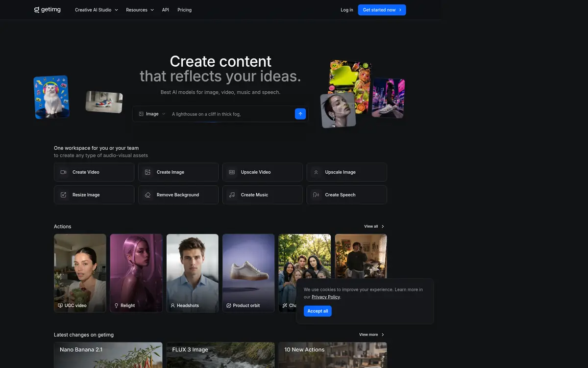This screenshot has height=368, width=588.
Task: Click into the prompt text field
Action: 231,114
